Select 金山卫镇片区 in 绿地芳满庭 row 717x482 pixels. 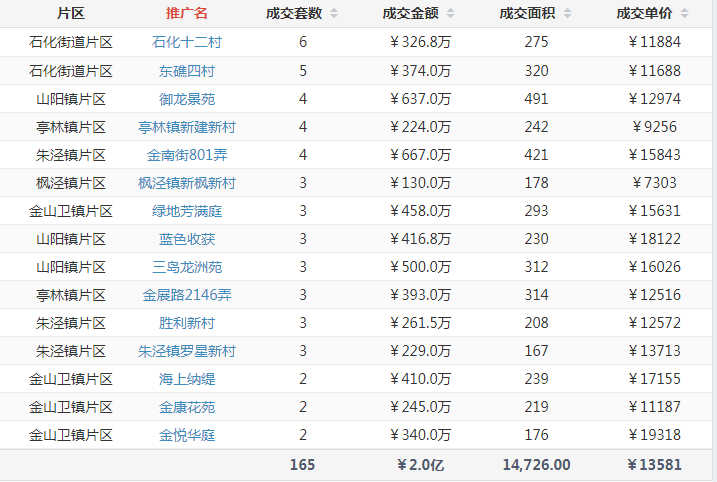pyautogui.click(x=70, y=211)
